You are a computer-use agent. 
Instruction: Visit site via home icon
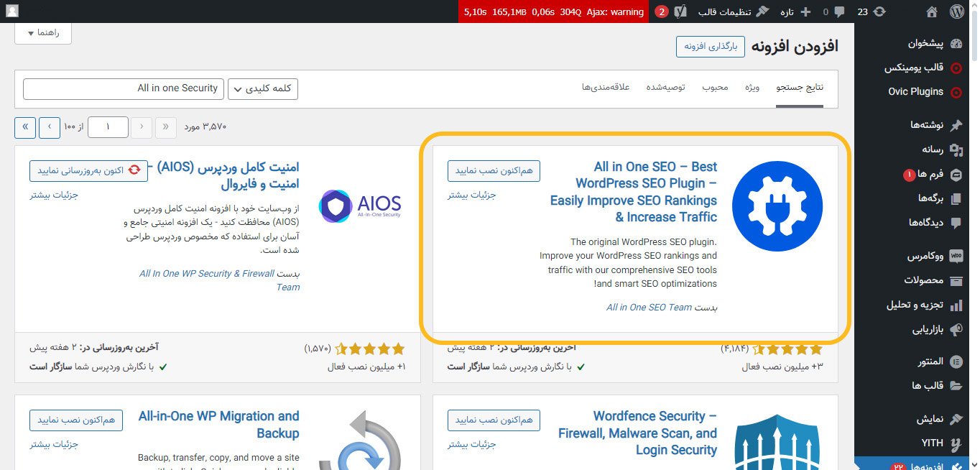[932, 11]
